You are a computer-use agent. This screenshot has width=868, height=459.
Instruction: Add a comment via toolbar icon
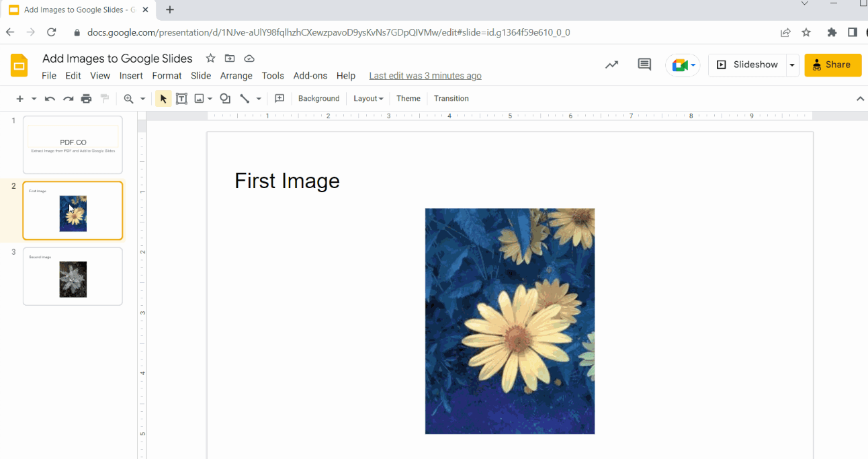pyautogui.click(x=280, y=99)
